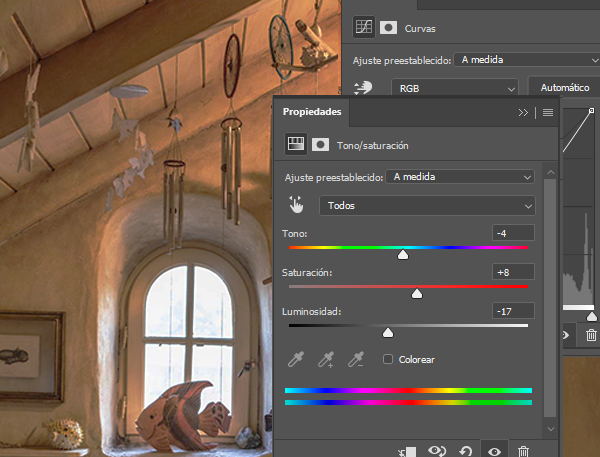Click the Saturación value field showing +8
Screen dimensions: 600x457
tap(513, 272)
